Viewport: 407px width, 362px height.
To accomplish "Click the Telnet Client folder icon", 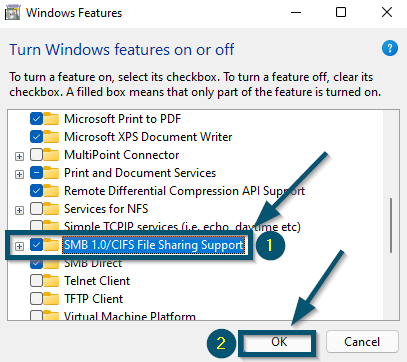I will pos(51,281).
